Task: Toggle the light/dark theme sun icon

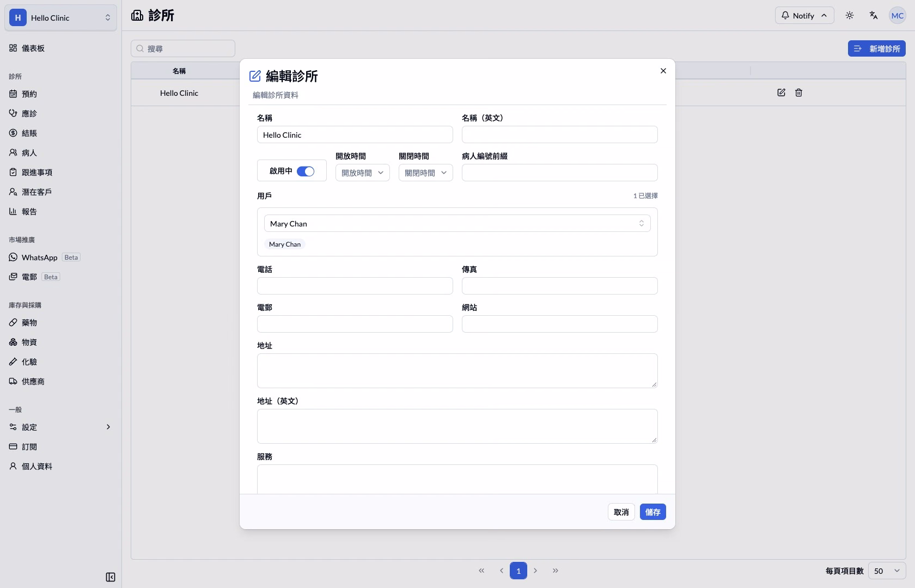Action: (x=850, y=15)
